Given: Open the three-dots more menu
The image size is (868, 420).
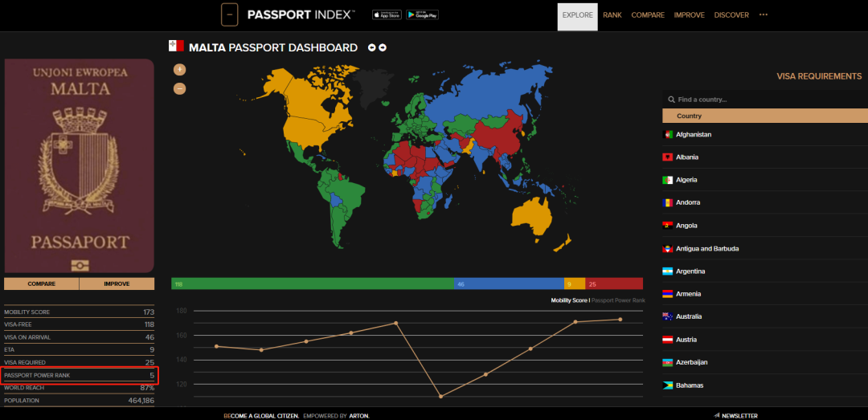Looking at the screenshot, I should [x=764, y=15].
